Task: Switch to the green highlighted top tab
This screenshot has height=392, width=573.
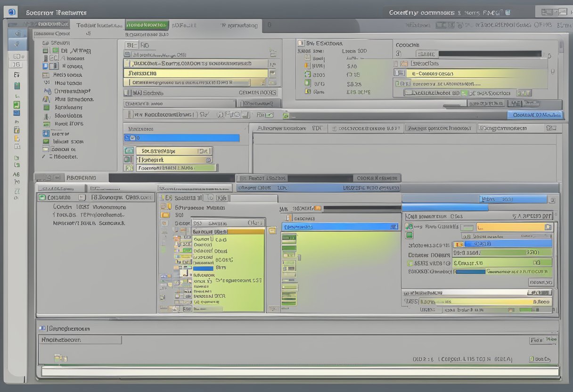Action: (146, 25)
